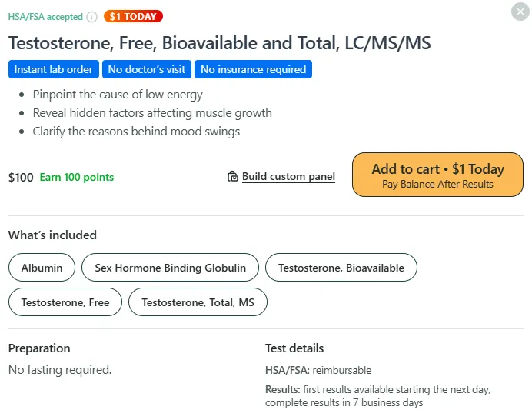Click the HSA/FSA info circle icon
532x410 pixels.
(91, 17)
